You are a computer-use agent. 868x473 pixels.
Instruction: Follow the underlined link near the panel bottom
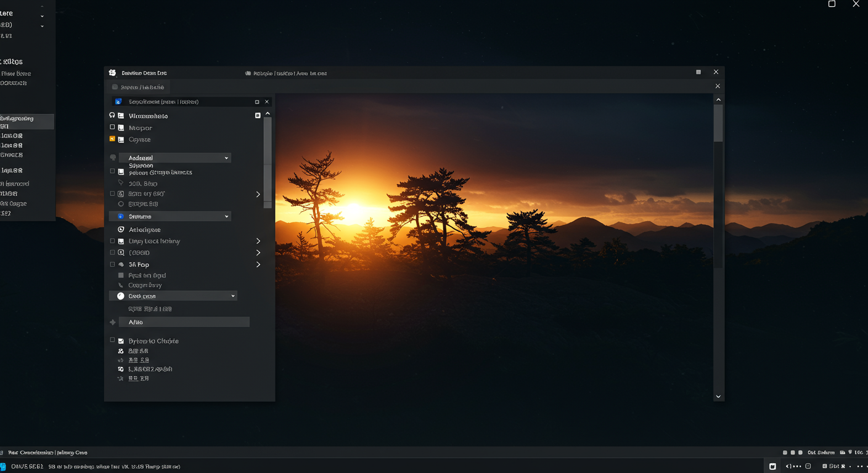(x=139, y=360)
